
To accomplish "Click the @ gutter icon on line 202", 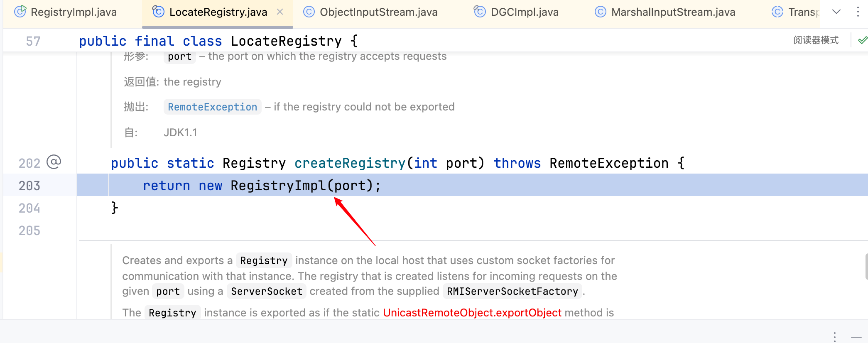I will click(54, 162).
